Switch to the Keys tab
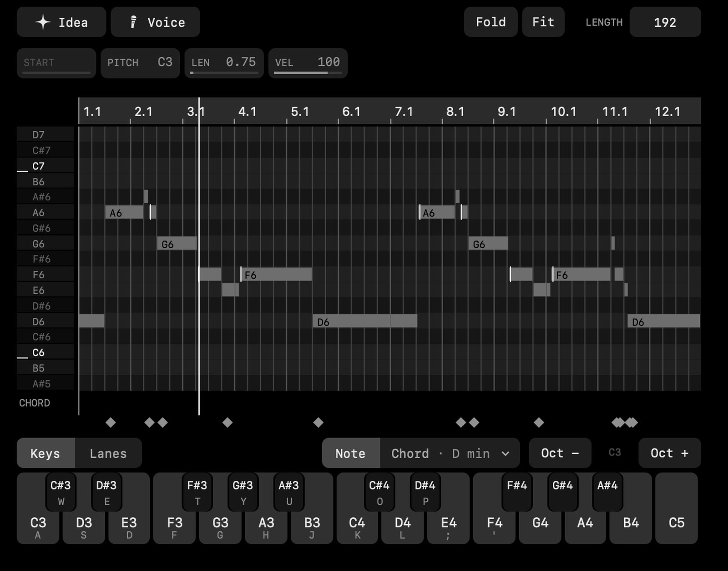The height and width of the screenshot is (571, 728). pos(45,453)
